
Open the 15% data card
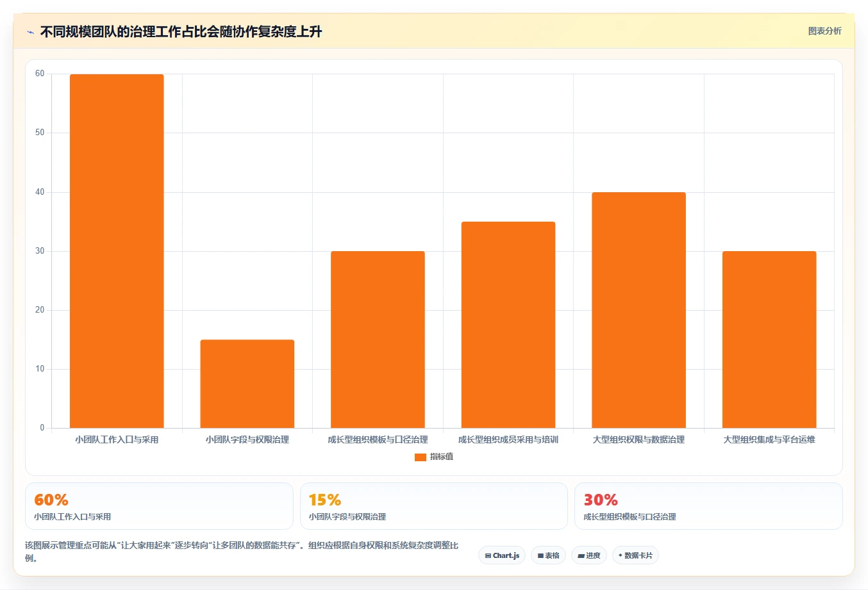pos(434,506)
